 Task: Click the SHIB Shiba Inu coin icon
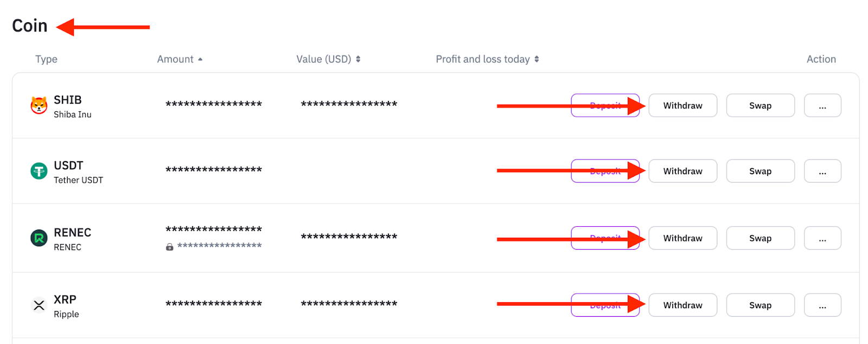(x=39, y=105)
